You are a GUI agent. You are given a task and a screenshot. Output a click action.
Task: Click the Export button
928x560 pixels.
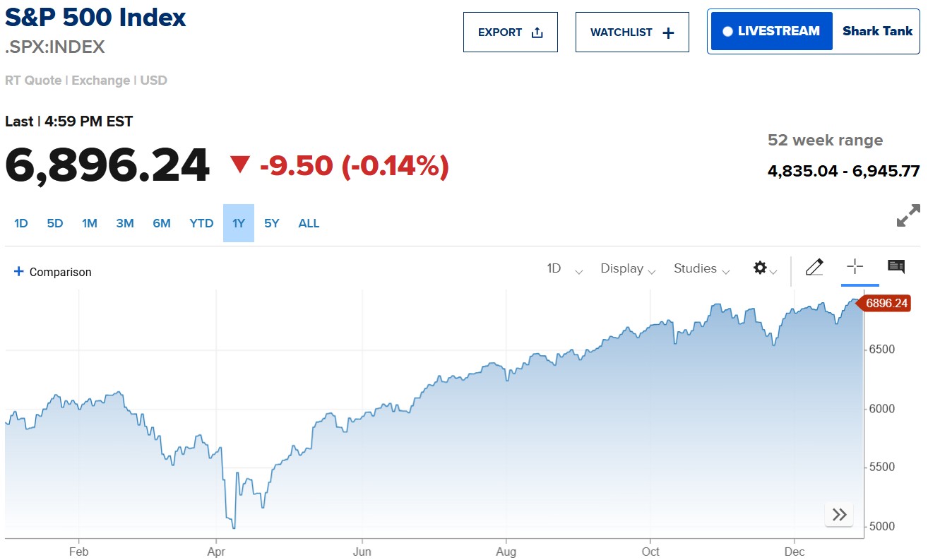click(510, 32)
